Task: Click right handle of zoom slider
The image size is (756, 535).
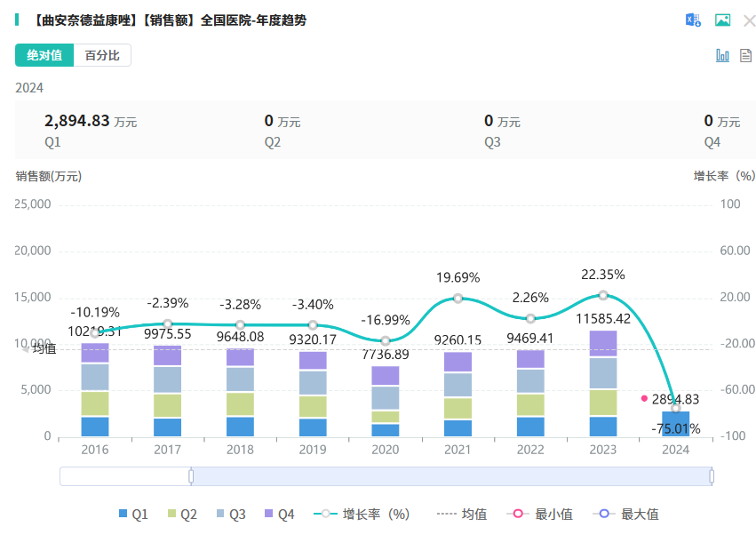Action: pyautogui.click(x=712, y=477)
